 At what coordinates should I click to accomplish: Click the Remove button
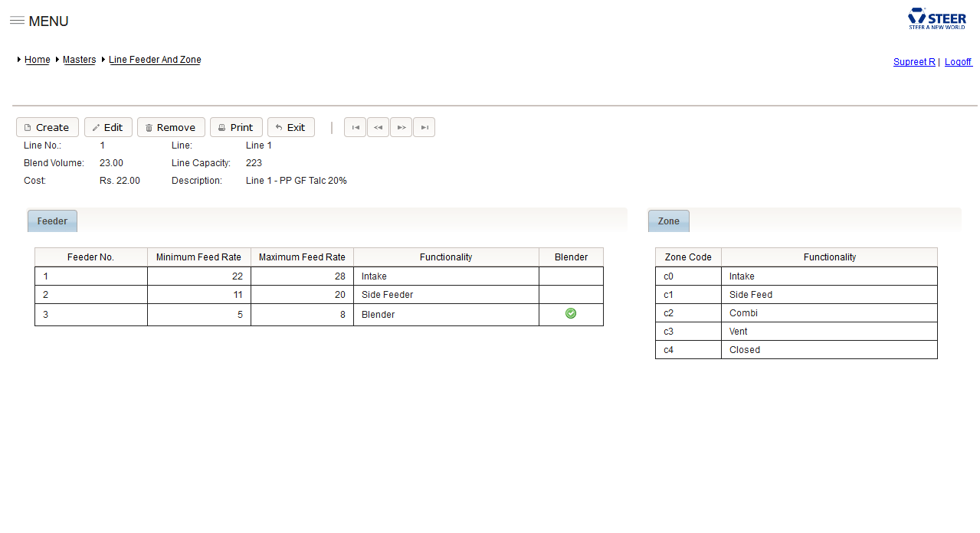[171, 127]
